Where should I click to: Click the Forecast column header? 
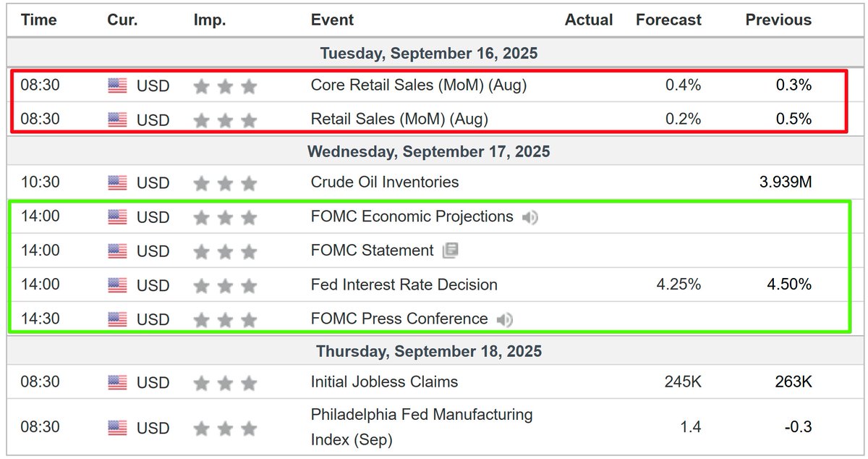668,20
